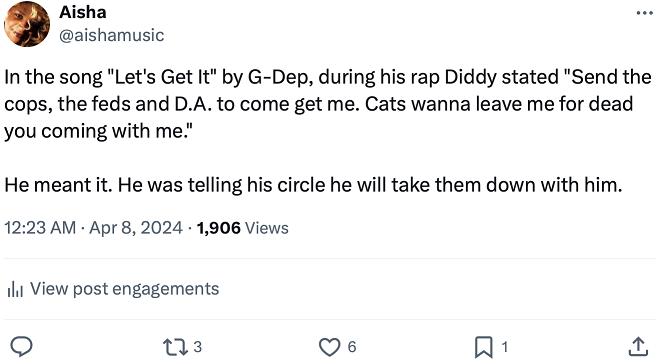This screenshot has height=364, width=658.
Task: Open the three-dot more options menu
Action: pos(644,13)
